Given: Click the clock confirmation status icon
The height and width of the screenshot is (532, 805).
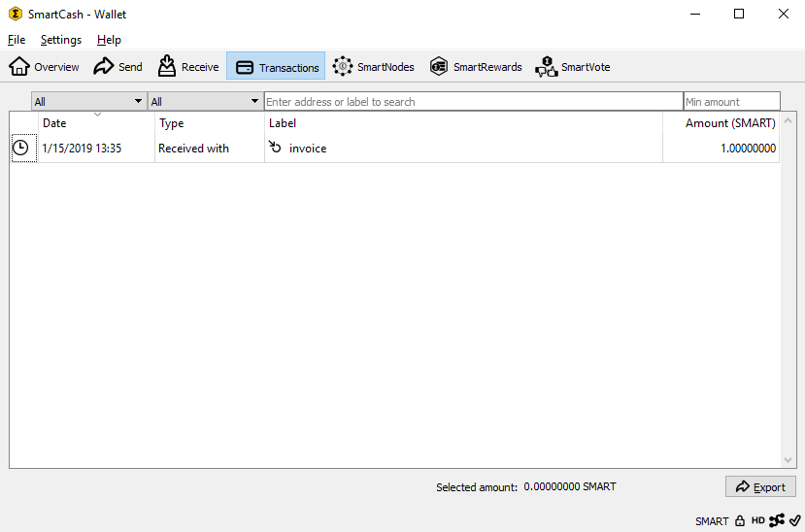Looking at the screenshot, I should click(x=20, y=148).
